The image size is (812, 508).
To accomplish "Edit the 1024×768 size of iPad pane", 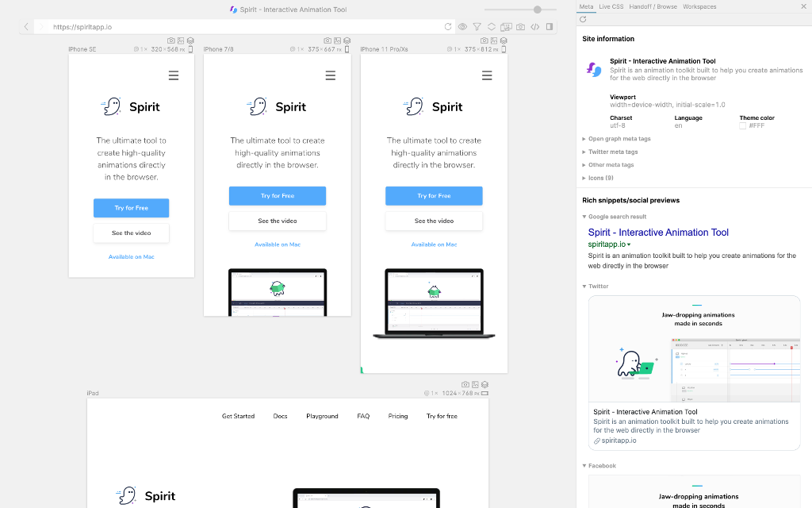I will click(461, 394).
